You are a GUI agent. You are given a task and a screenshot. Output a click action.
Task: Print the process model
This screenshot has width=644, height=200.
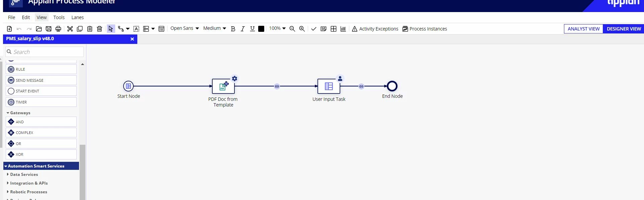click(x=58, y=29)
